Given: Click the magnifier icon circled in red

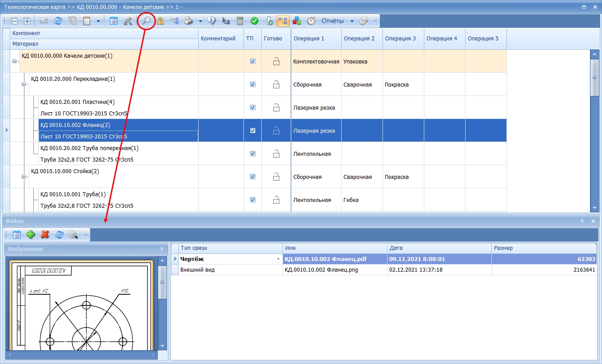Looking at the screenshot, I should [x=146, y=20].
